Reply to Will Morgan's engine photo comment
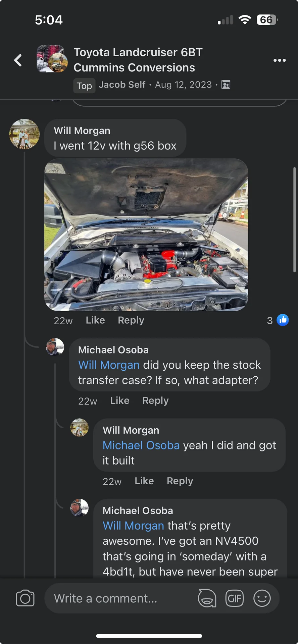The image size is (298, 644). [x=131, y=320]
